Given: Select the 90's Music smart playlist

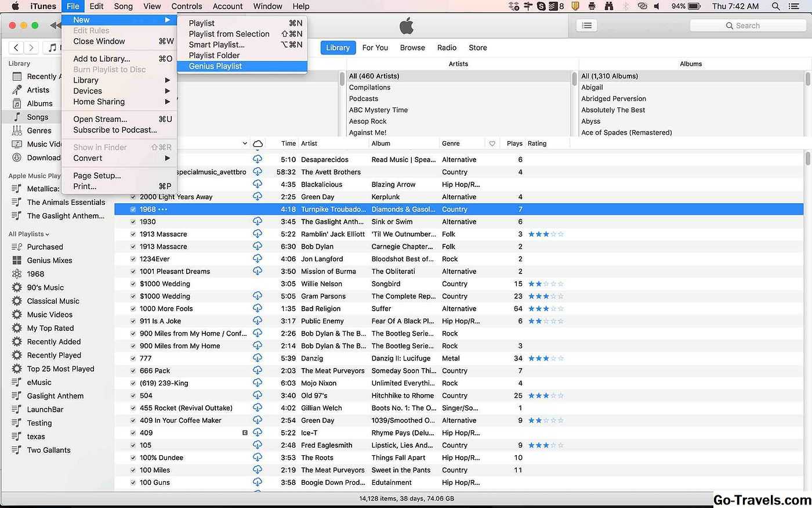Looking at the screenshot, I should (x=45, y=287).
